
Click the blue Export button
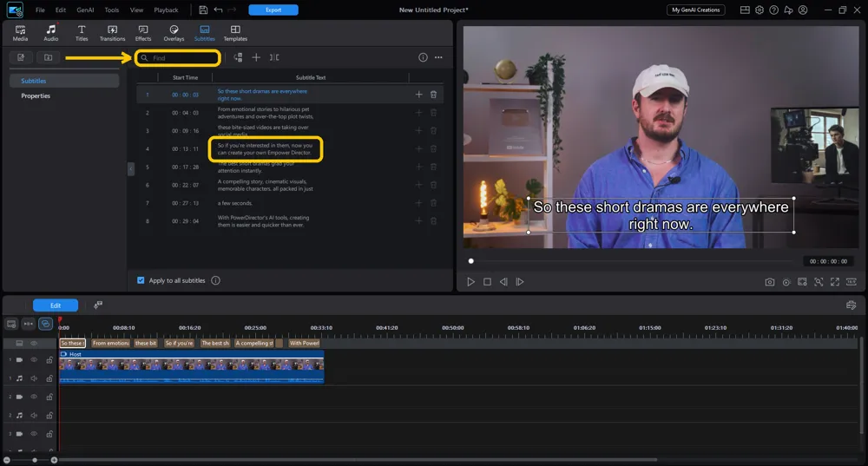click(x=273, y=10)
